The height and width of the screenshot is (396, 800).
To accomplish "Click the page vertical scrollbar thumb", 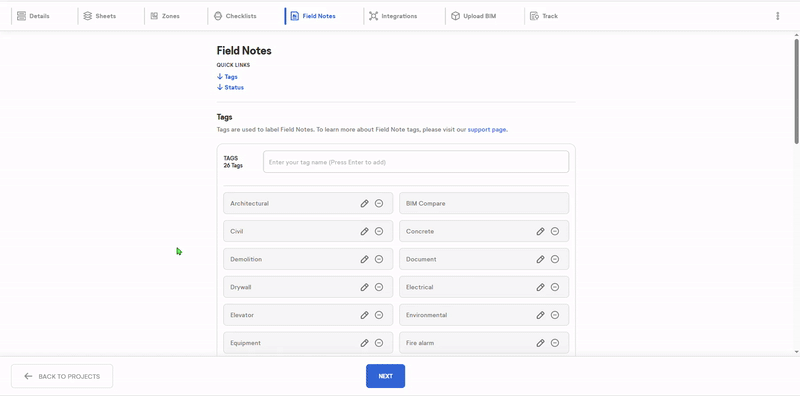I will pyautogui.click(x=796, y=91).
